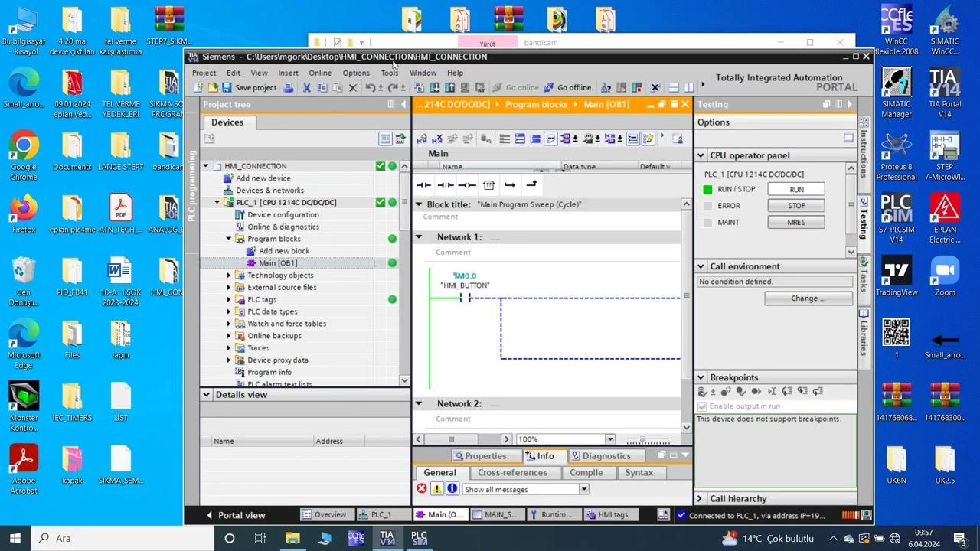Click the Undo arrow in main toolbar

(371, 87)
